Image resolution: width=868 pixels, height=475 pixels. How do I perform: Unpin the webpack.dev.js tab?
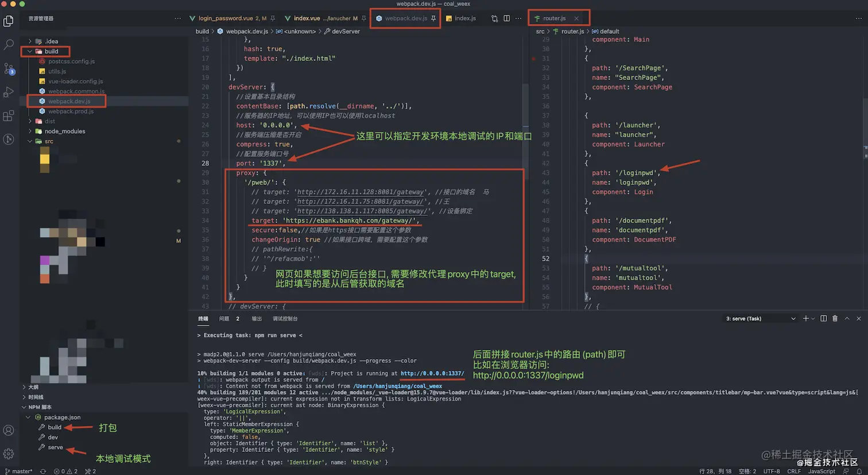click(x=433, y=18)
